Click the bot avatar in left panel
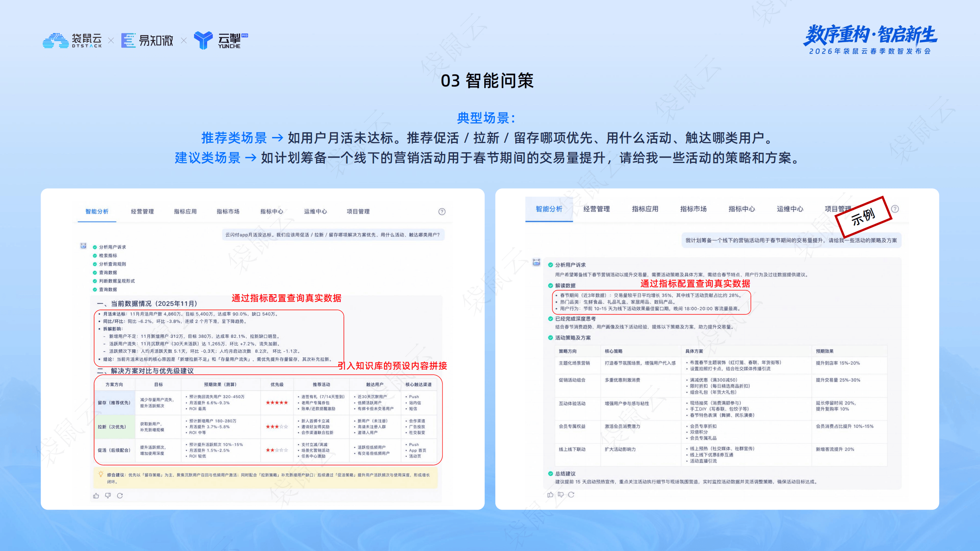The image size is (980, 551). (x=83, y=246)
